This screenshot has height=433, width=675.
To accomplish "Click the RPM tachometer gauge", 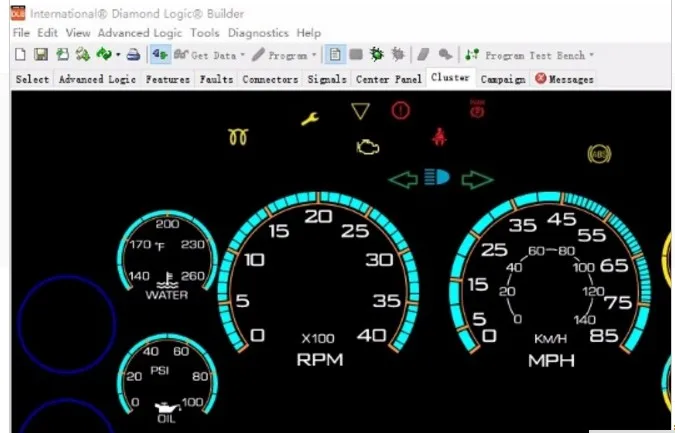I will point(319,278).
